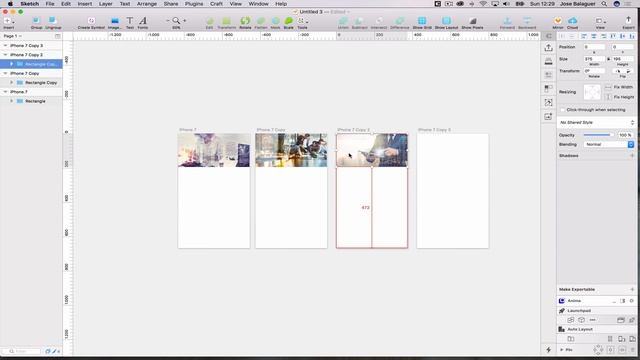Click the Group toolbar icon
This screenshot has width=640, height=360.
(36, 22)
